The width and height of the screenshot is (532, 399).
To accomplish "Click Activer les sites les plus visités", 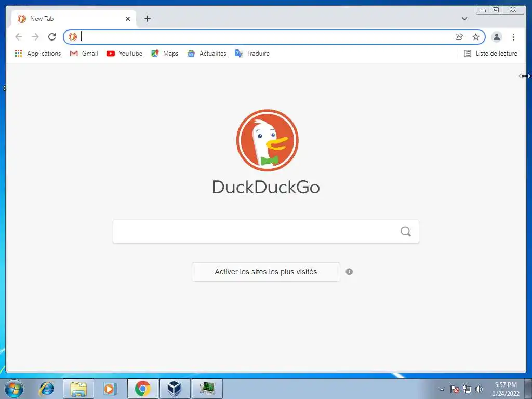I will point(266,272).
